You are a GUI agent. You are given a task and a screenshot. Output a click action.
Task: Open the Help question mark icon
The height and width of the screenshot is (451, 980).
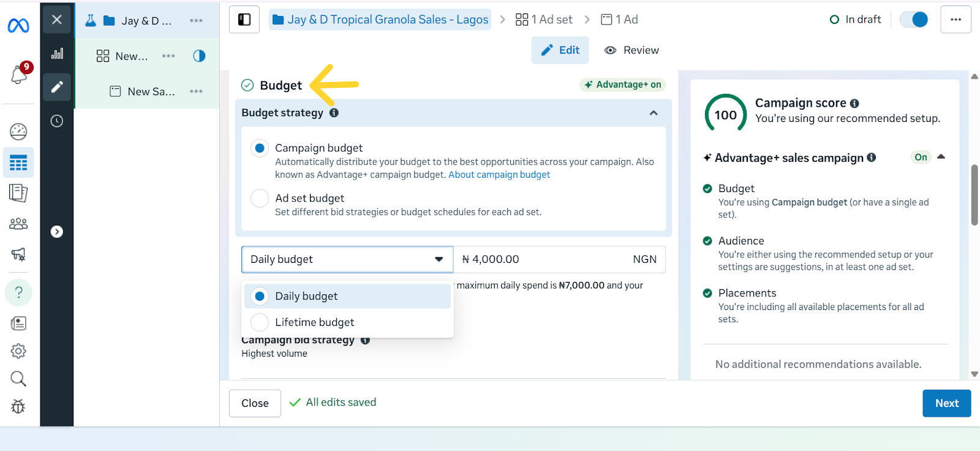pyautogui.click(x=18, y=292)
